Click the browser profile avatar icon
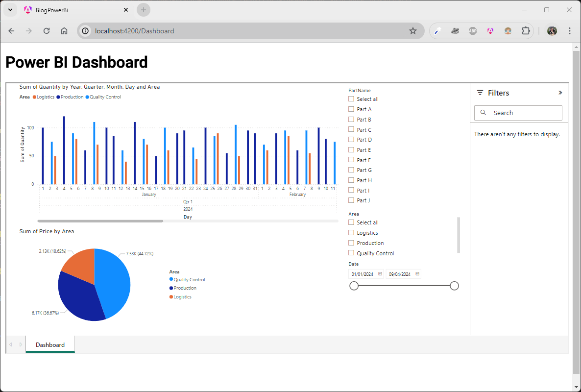 tap(552, 30)
